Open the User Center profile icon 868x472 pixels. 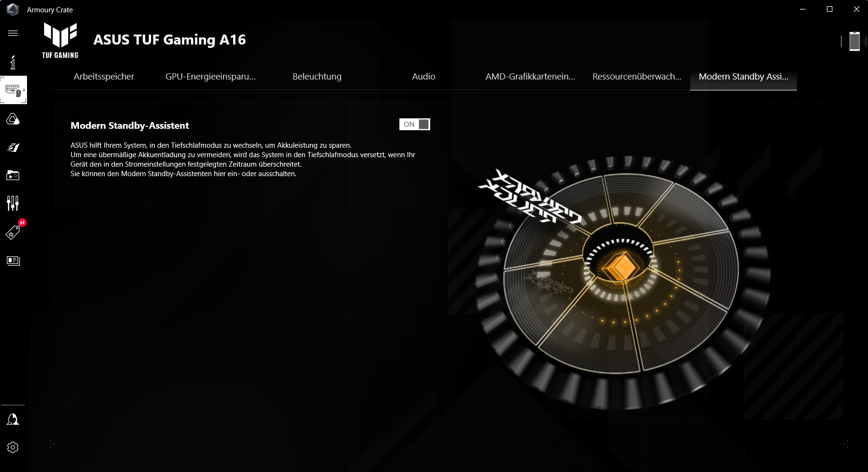click(13, 419)
